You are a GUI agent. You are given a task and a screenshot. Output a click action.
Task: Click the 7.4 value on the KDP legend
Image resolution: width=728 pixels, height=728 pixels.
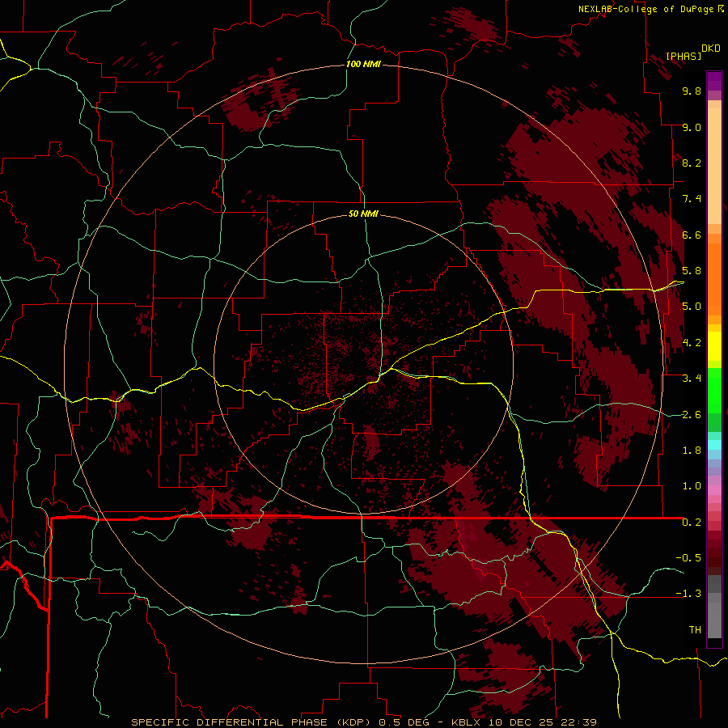pos(692,199)
